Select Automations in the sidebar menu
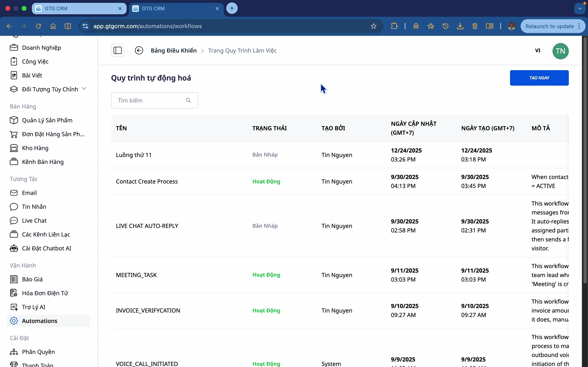 (x=40, y=321)
